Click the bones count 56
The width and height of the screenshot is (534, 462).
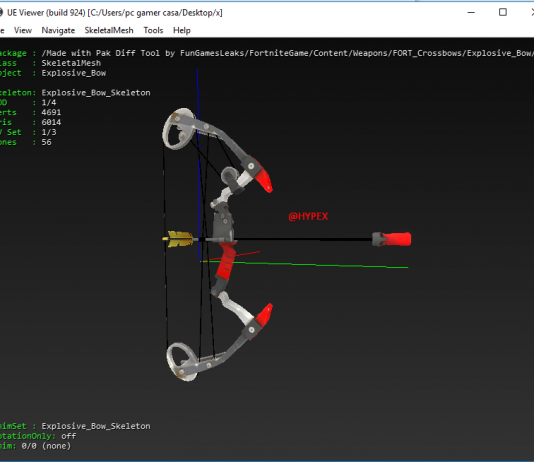point(46,142)
